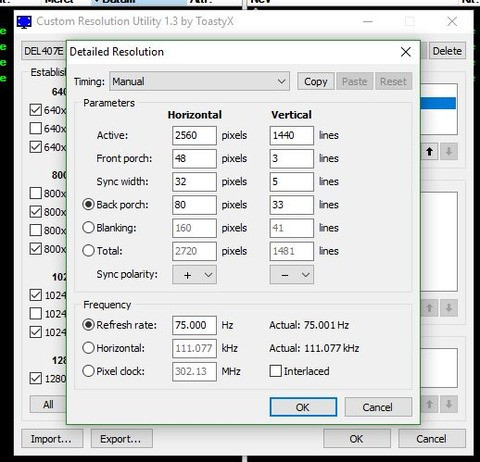Cancel the Detailed Resolution dialog
This screenshot has width=480, height=462.
click(x=378, y=407)
